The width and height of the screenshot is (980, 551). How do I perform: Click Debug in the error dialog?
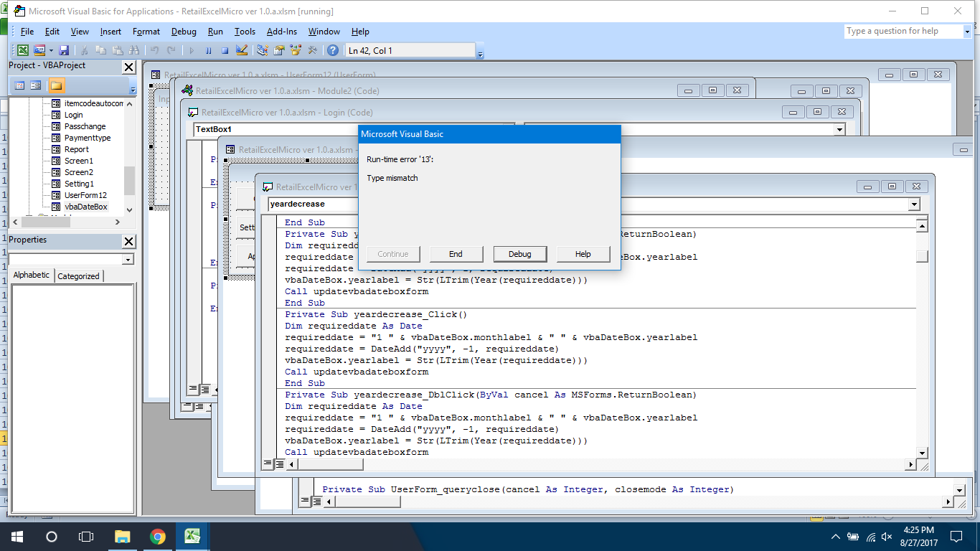(520, 254)
